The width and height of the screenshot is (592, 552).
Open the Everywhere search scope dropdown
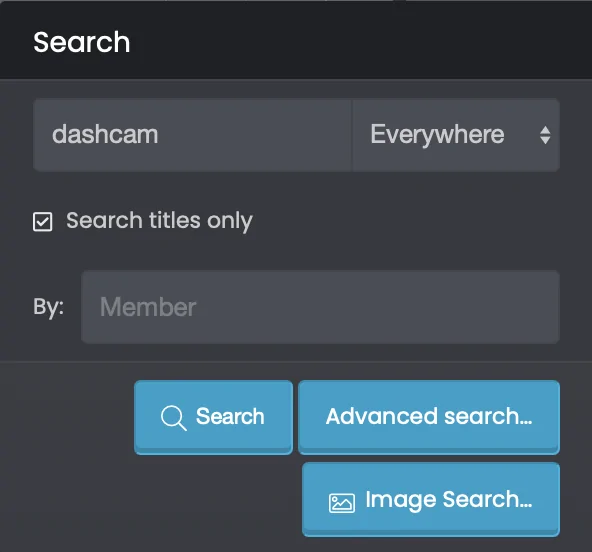456,135
